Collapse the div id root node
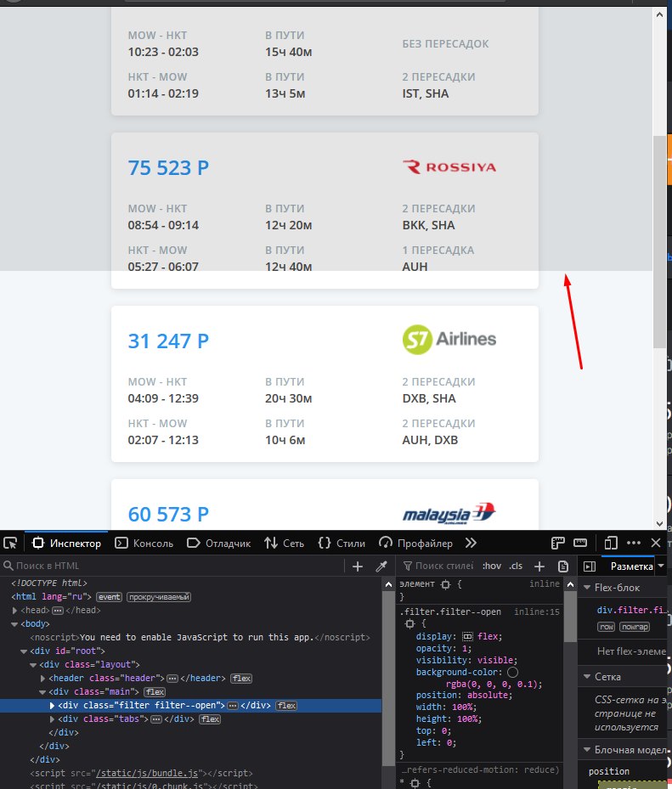Viewport: 672px width, 789px height. [x=24, y=651]
